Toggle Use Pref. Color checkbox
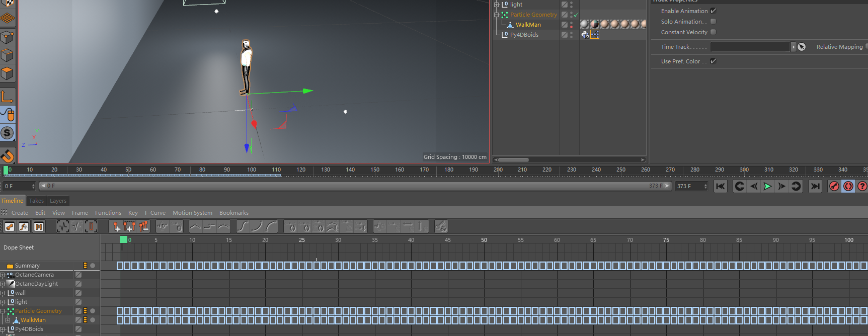The image size is (868, 336). point(713,61)
